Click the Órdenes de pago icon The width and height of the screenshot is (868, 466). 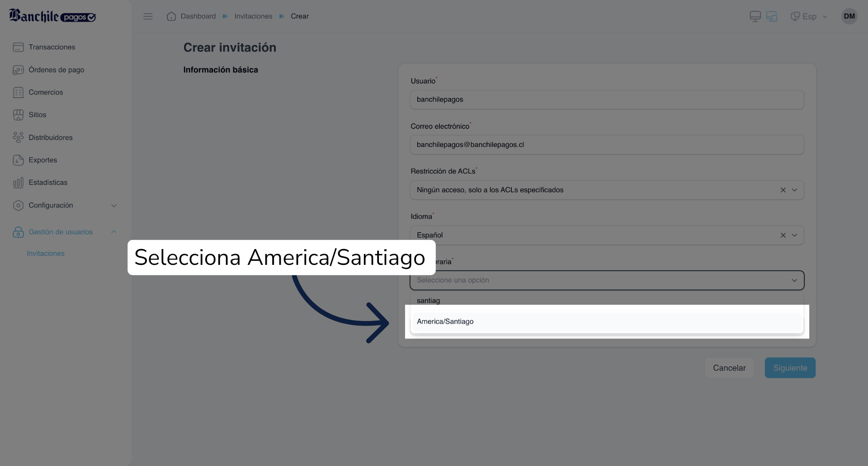(x=18, y=70)
